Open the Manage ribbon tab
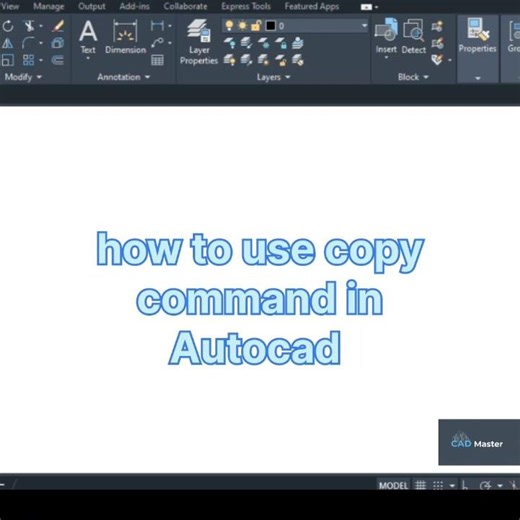Image resolution: width=520 pixels, height=520 pixels. [49, 6]
